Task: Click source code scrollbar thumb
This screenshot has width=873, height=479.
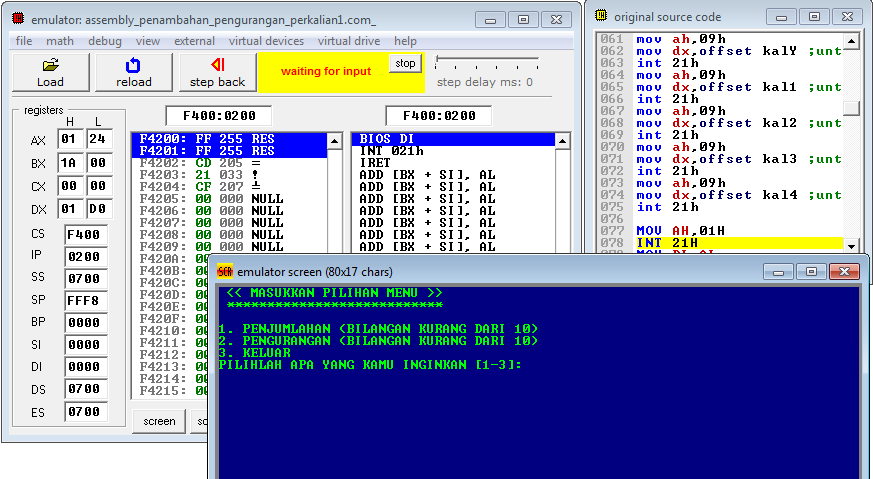Action: [851, 107]
